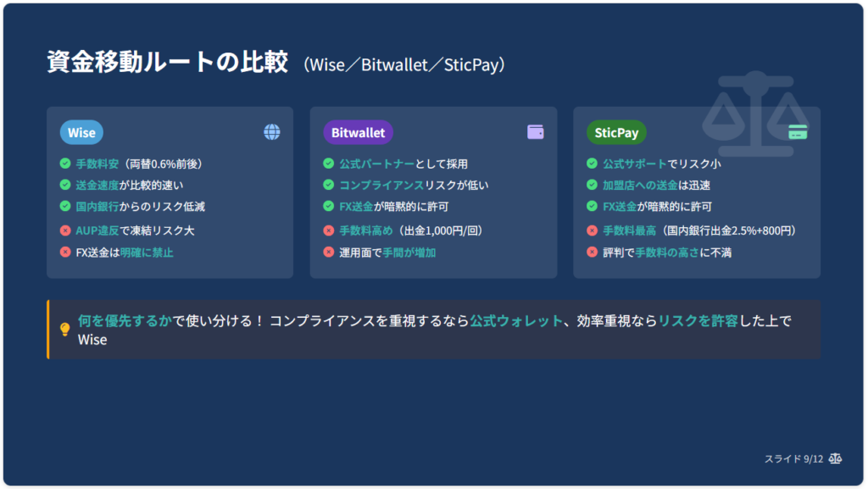Select the green SticPay badge
The width and height of the screenshot is (868, 489).
616,132
